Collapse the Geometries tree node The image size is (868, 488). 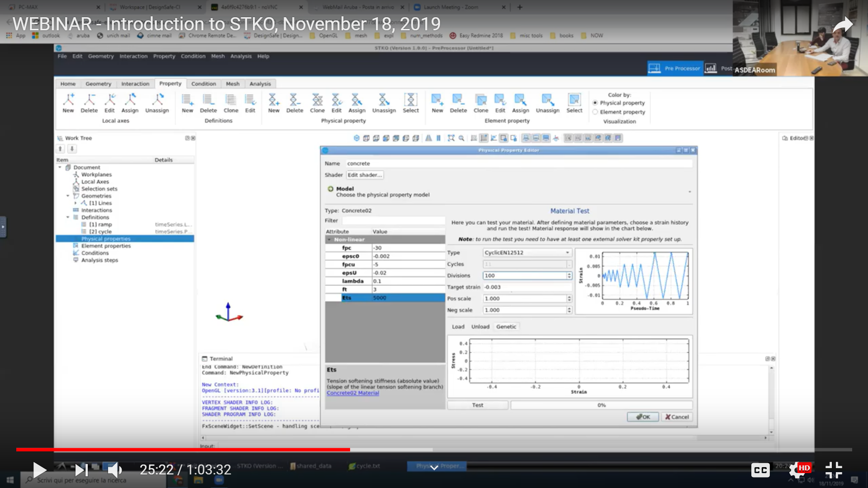(68, 196)
